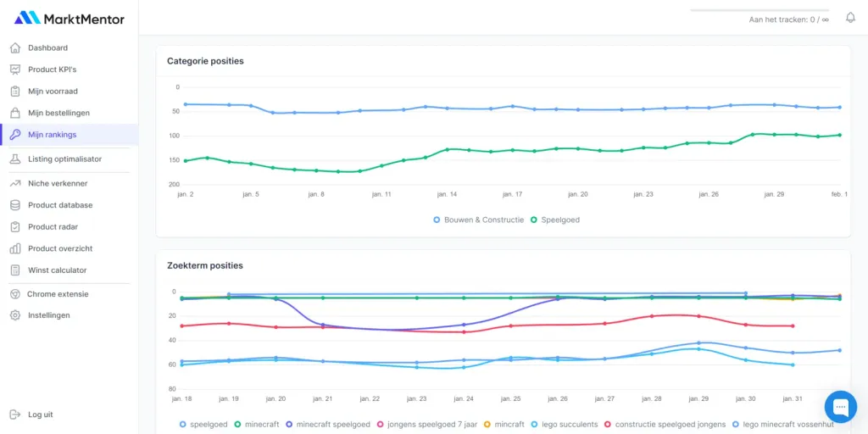This screenshot has height=434, width=868.
Task: Open the Instellingen settings page
Action: point(48,315)
